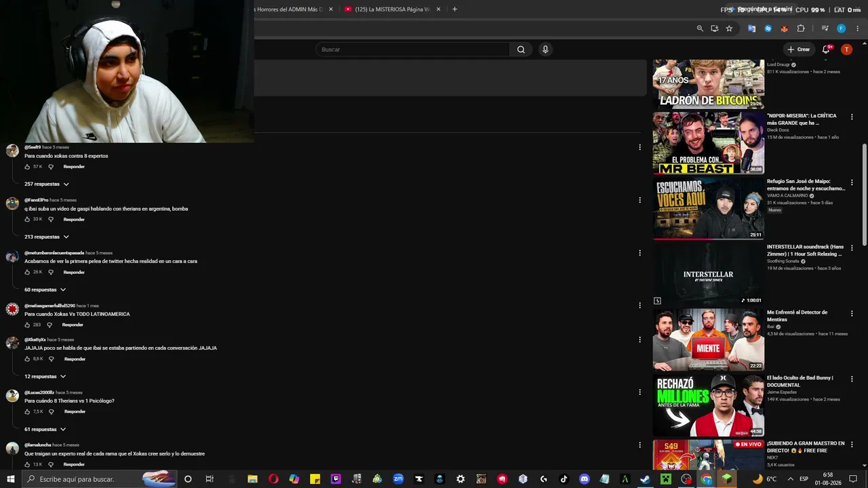Open TikTok from the taskbar
Image resolution: width=868 pixels, height=488 pixels.
pos(564,479)
